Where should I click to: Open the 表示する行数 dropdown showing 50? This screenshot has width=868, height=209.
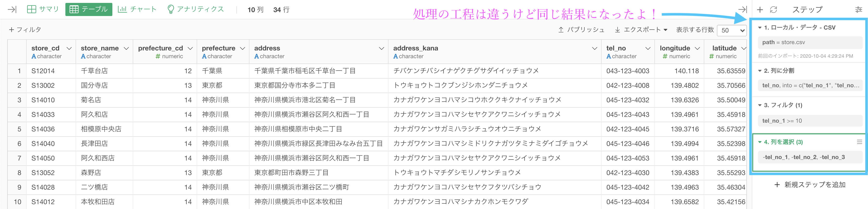tap(732, 30)
